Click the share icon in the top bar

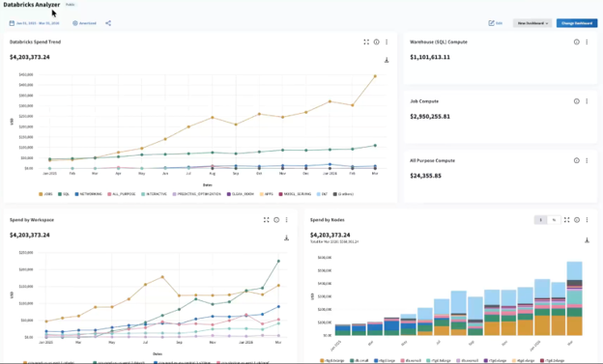(x=108, y=23)
